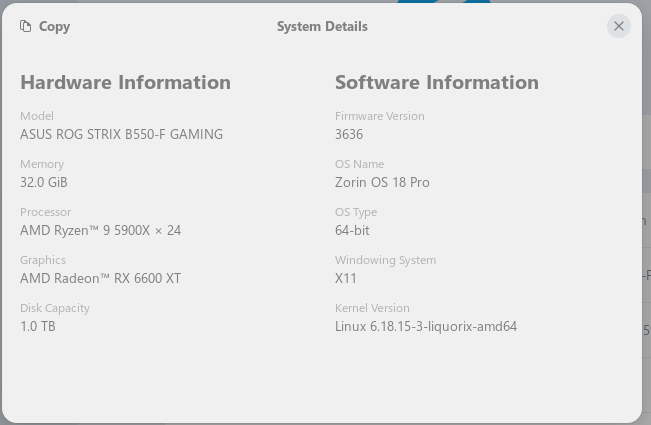Select the X11 value
The width and height of the screenshot is (651, 425).
tap(345, 278)
